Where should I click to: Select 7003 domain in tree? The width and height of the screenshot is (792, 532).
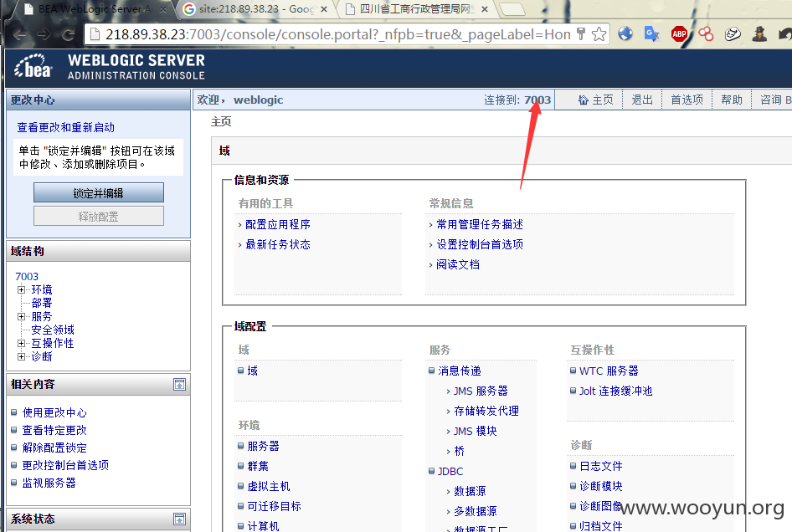tap(27, 277)
